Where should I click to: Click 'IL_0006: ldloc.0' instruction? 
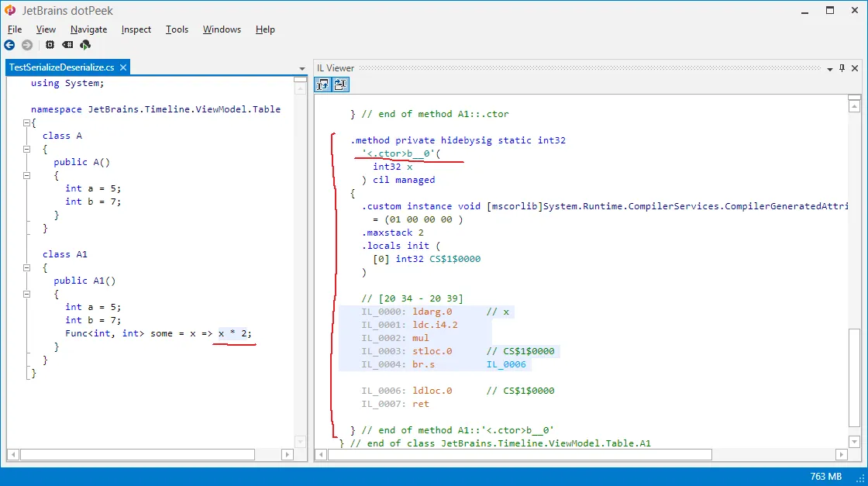click(x=407, y=391)
